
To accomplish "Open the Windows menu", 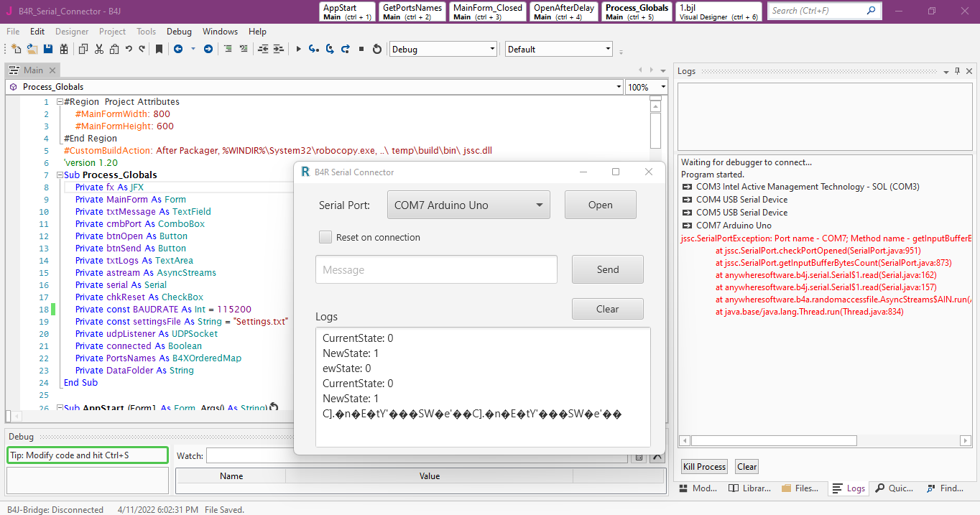I will (x=220, y=32).
